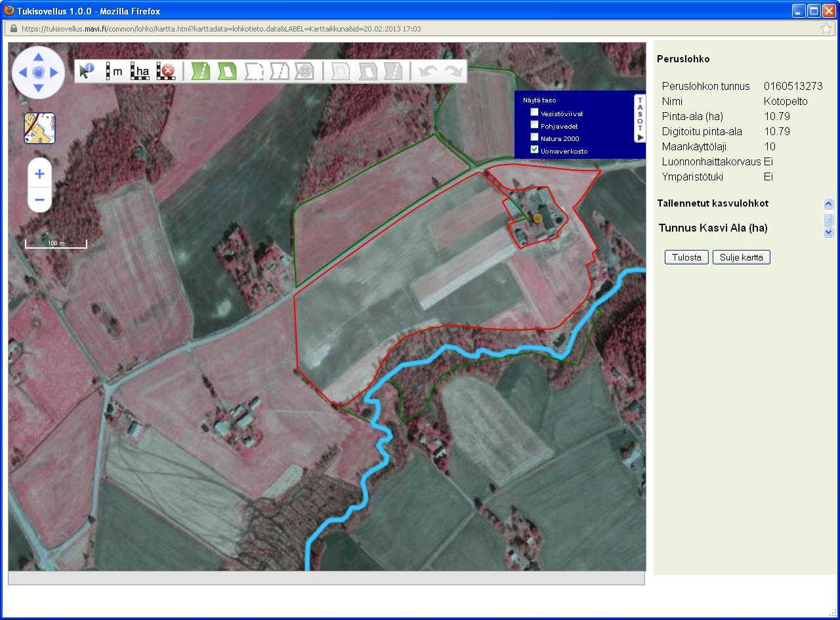840x620 pixels.
Task: Click the grey parcel delete tool
Action: pyautogui.click(x=304, y=71)
